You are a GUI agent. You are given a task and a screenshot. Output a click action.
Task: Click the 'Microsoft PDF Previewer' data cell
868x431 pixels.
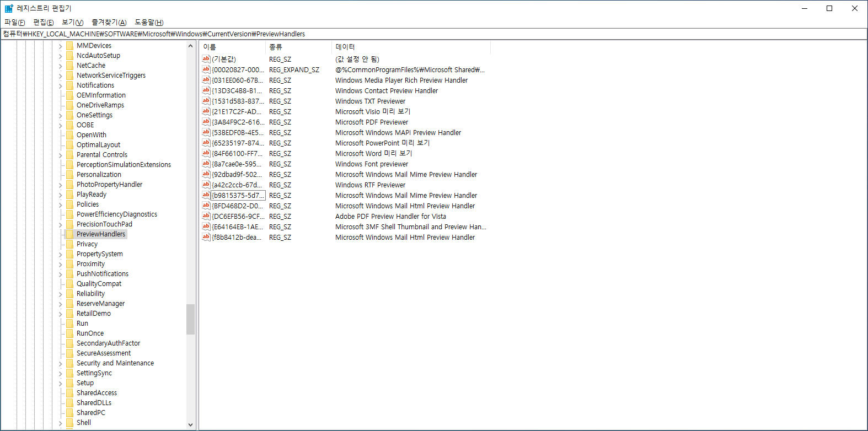tap(372, 122)
